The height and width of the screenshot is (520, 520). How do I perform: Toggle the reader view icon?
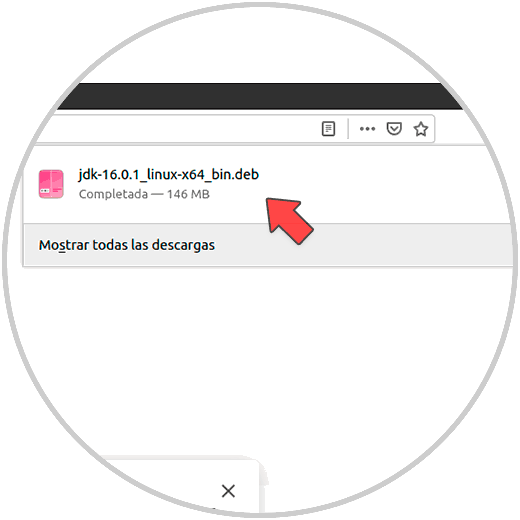pyautogui.click(x=328, y=129)
